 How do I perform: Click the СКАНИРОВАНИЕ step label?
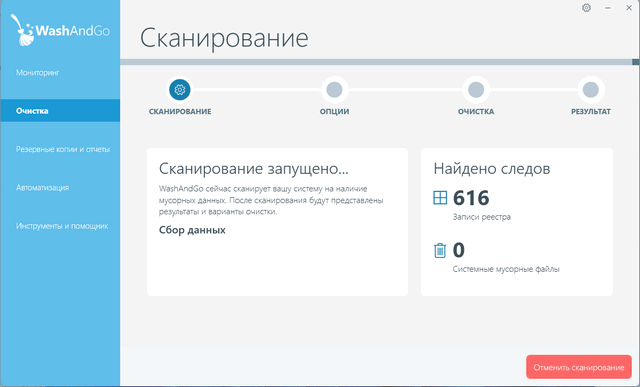pyautogui.click(x=180, y=111)
